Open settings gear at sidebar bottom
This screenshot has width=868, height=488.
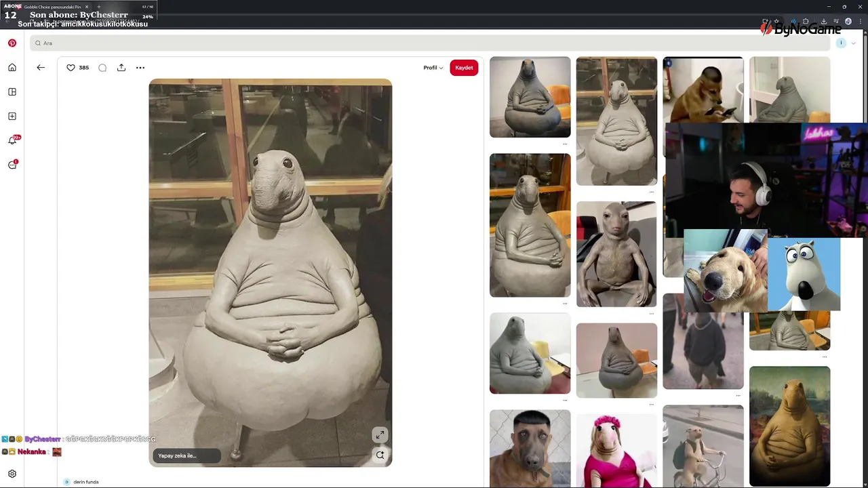pyautogui.click(x=12, y=474)
